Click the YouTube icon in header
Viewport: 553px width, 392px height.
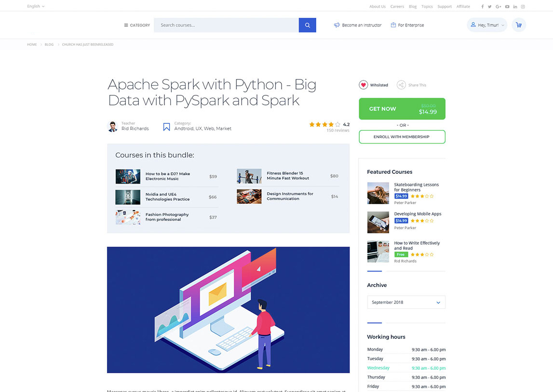[507, 7]
